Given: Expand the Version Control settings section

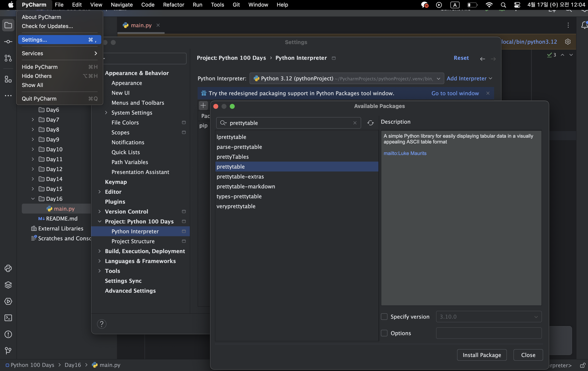Looking at the screenshot, I should click(99, 211).
